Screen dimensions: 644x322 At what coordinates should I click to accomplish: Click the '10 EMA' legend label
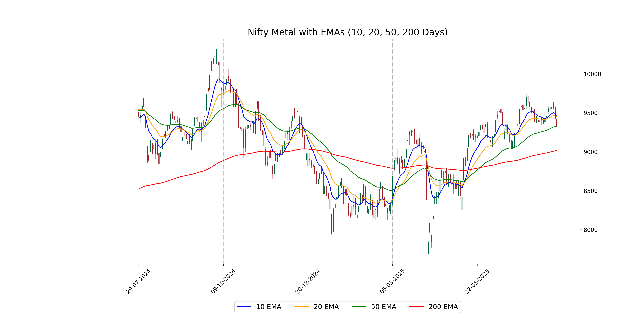point(268,307)
